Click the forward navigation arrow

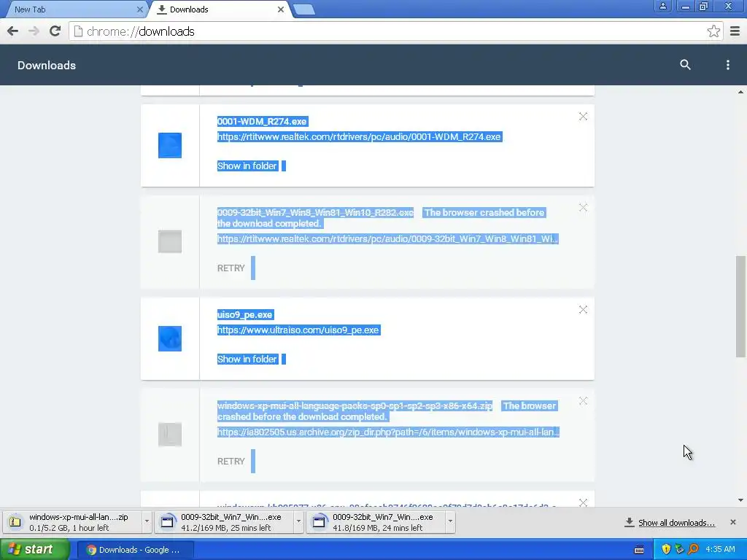point(34,31)
